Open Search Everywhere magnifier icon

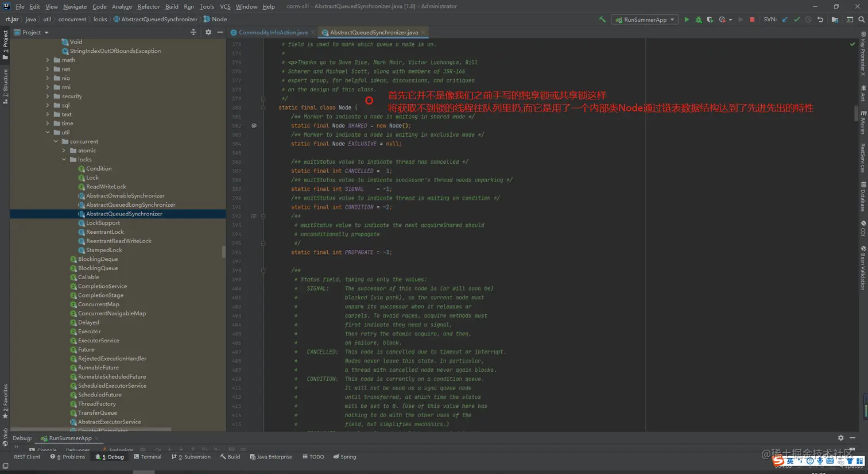[861, 20]
